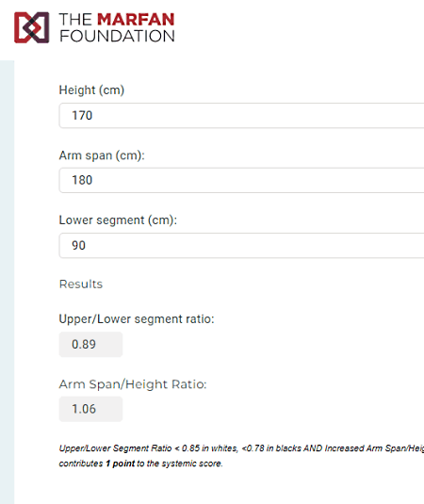This screenshot has height=504, width=424.
Task: Select the 0.89 ratio result box
Action: point(90,344)
